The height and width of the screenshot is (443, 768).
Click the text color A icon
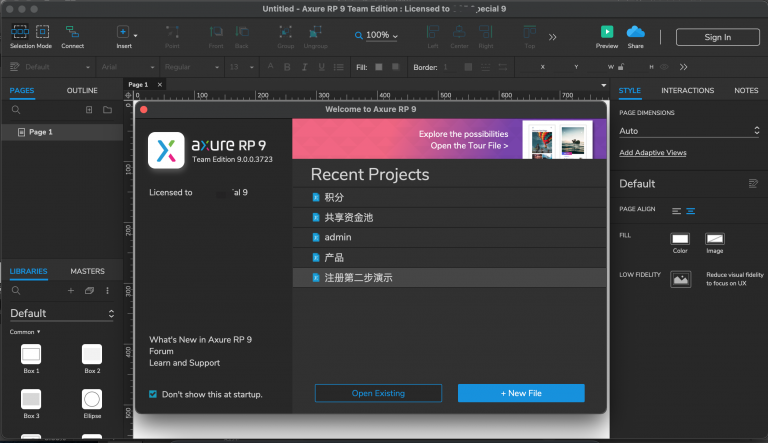pyautogui.click(x=270, y=67)
